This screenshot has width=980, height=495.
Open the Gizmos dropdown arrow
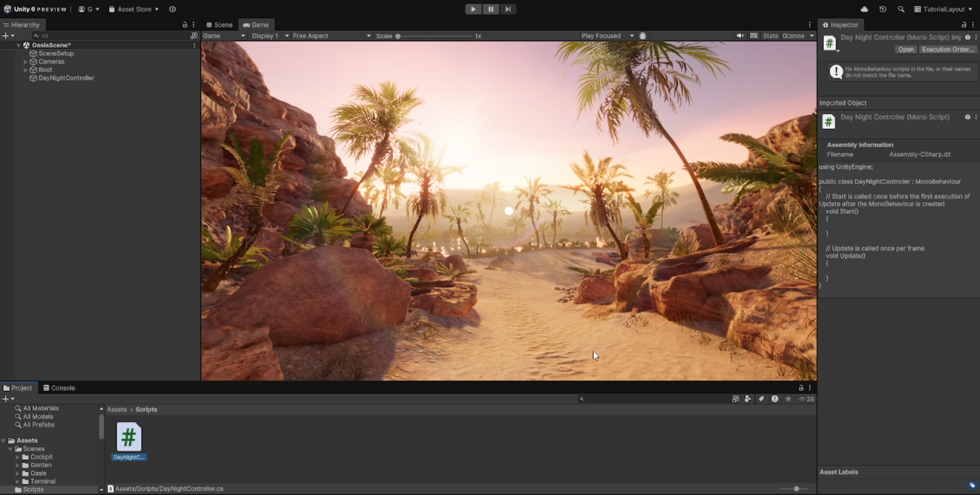click(x=811, y=36)
